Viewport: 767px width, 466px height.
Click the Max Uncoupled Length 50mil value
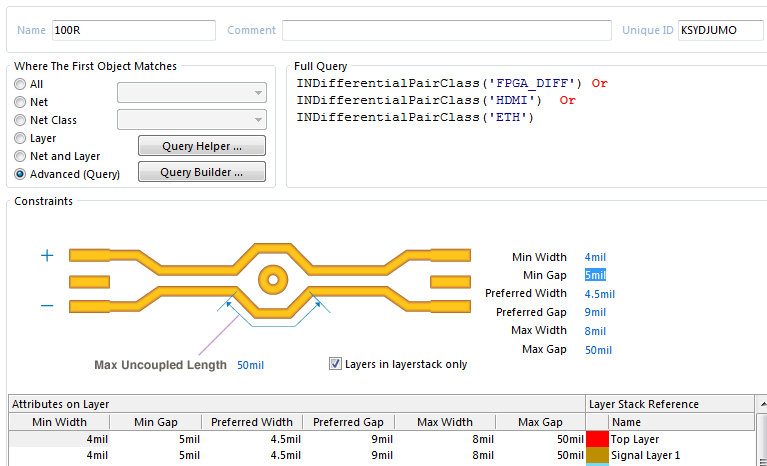tap(250, 365)
